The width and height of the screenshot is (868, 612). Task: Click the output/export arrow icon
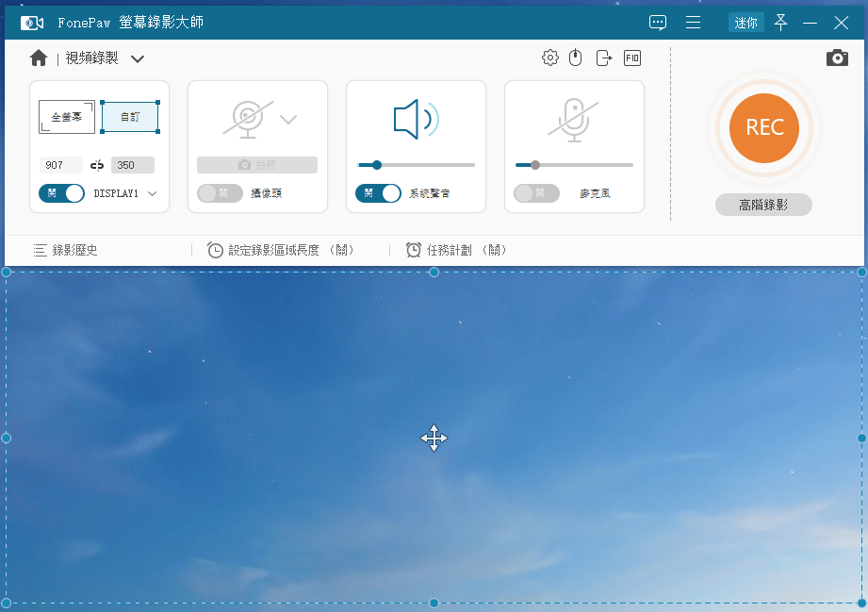[603, 58]
